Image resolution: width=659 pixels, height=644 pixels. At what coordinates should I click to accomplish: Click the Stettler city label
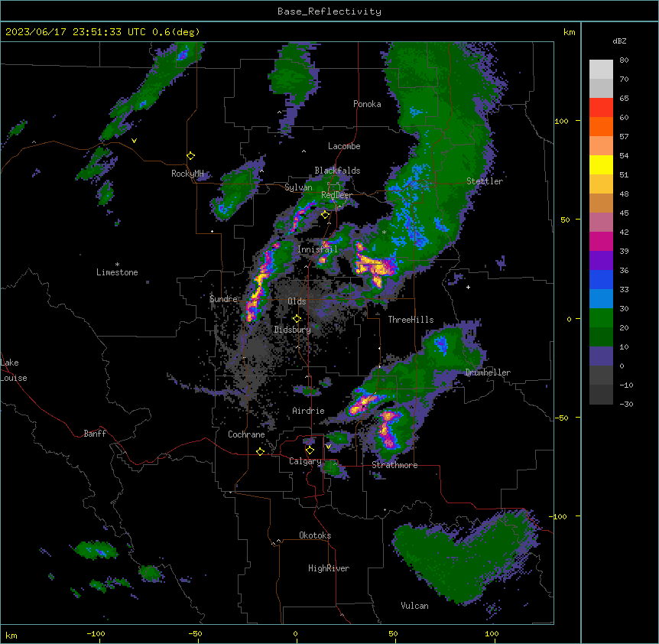tap(485, 181)
